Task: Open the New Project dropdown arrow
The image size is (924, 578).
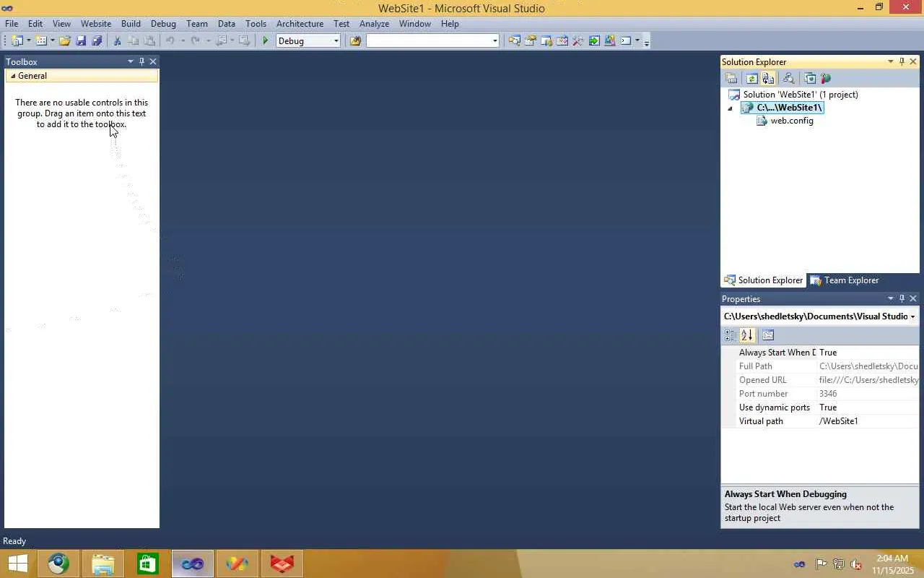Action: [28, 41]
